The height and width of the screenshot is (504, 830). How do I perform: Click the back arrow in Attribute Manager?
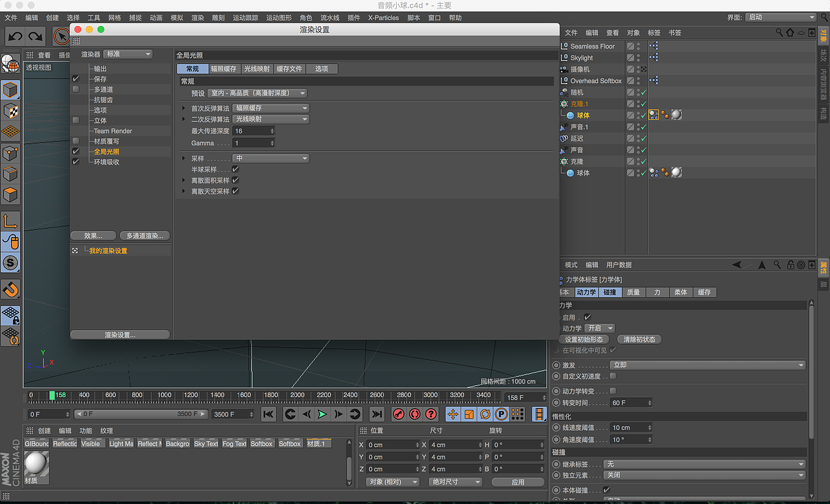pos(737,265)
